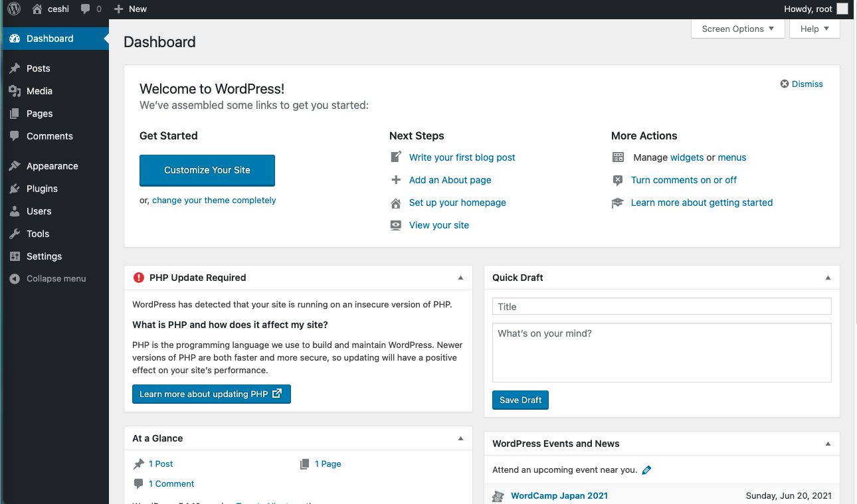Open WordCamp Japan 2021 event link
The width and height of the screenshot is (857, 504).
(x=559, y=496)
